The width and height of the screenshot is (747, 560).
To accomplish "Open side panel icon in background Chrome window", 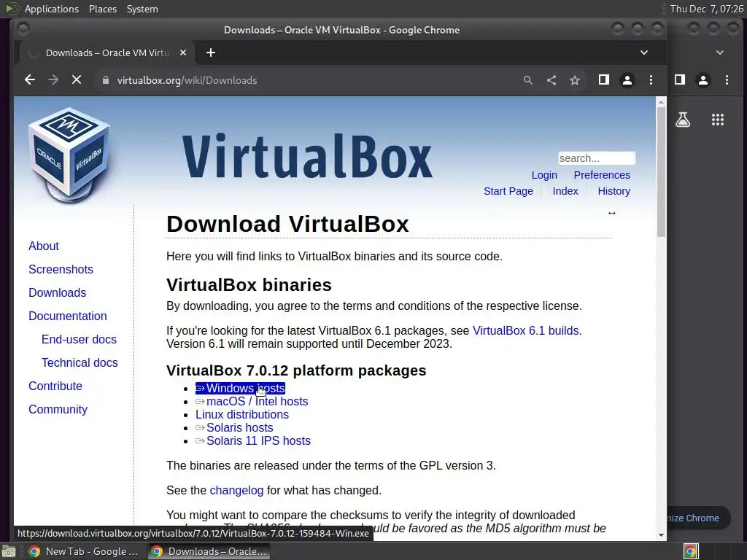I will click(x=680, y=80).
